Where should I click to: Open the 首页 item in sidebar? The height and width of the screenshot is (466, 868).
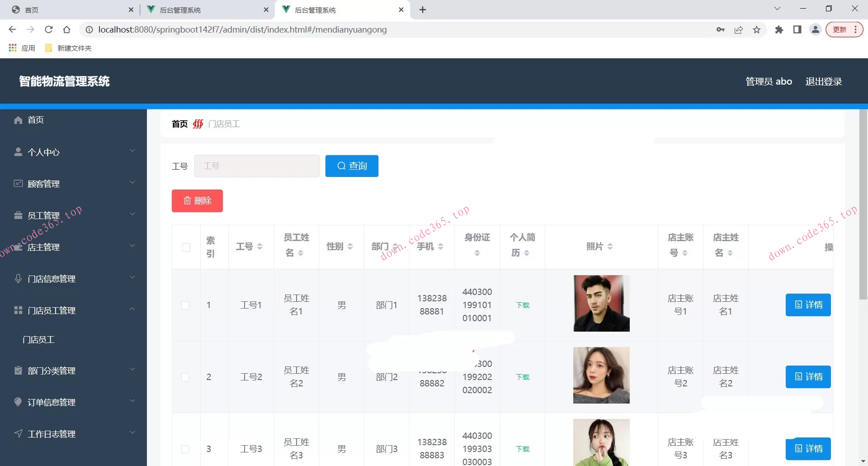pos(36,120)
